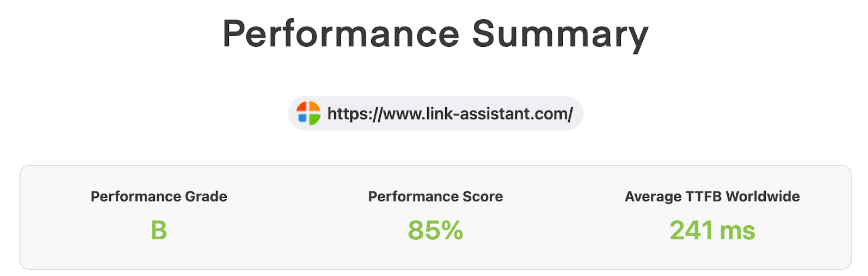Select the Performance Grade label

[159, 197]
